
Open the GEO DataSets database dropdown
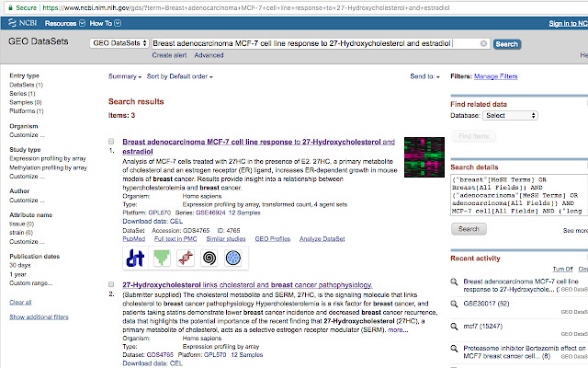click(x=119, y=43)
